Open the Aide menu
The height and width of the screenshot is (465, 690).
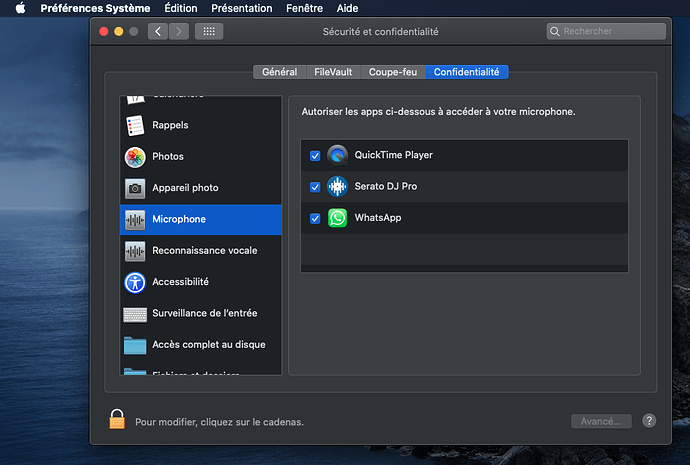(x=347, y=8)
